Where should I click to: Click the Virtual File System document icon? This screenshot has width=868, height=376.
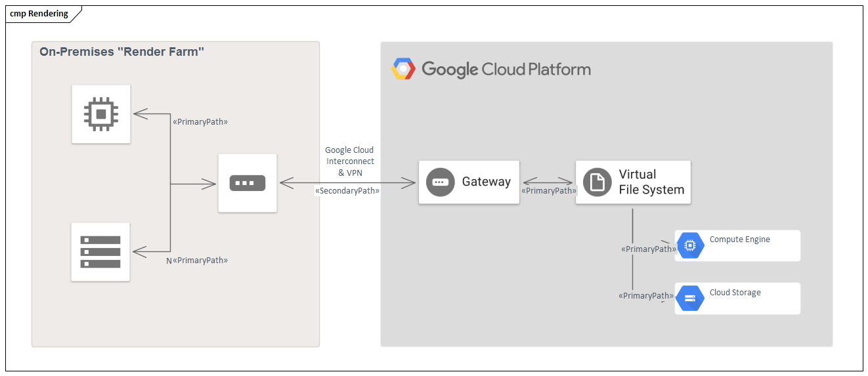[597, 182]
